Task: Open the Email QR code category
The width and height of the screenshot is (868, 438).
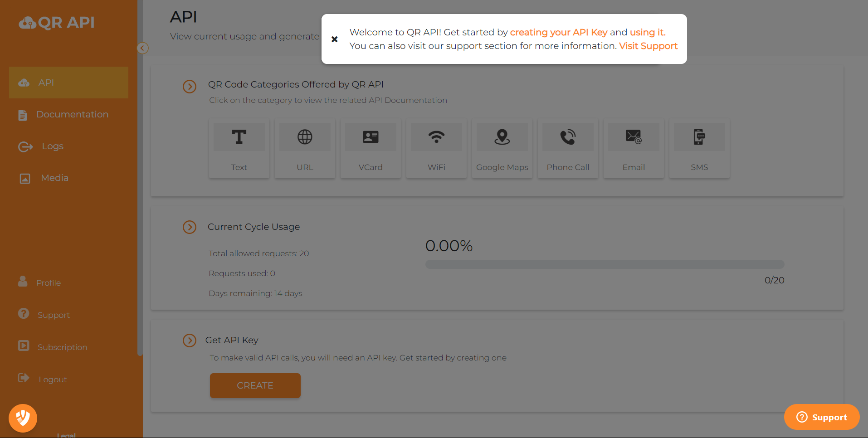Action: (634, 148)
